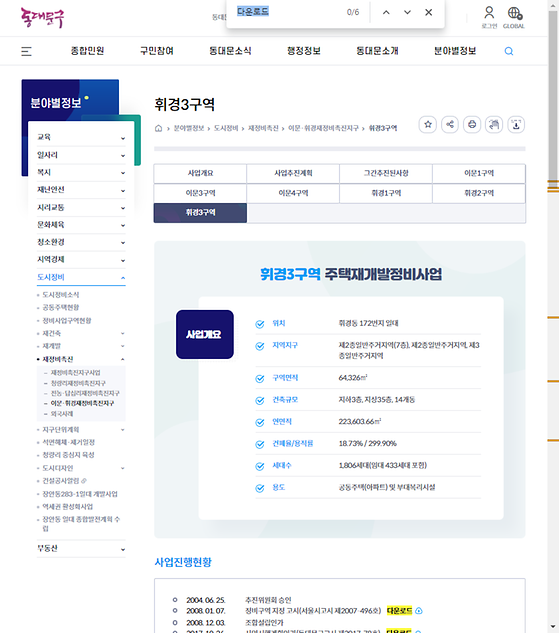Switch to the 사업추진계획 tab
The width and height of the screenshot is (559, 633).
click(x=293, y=173)
